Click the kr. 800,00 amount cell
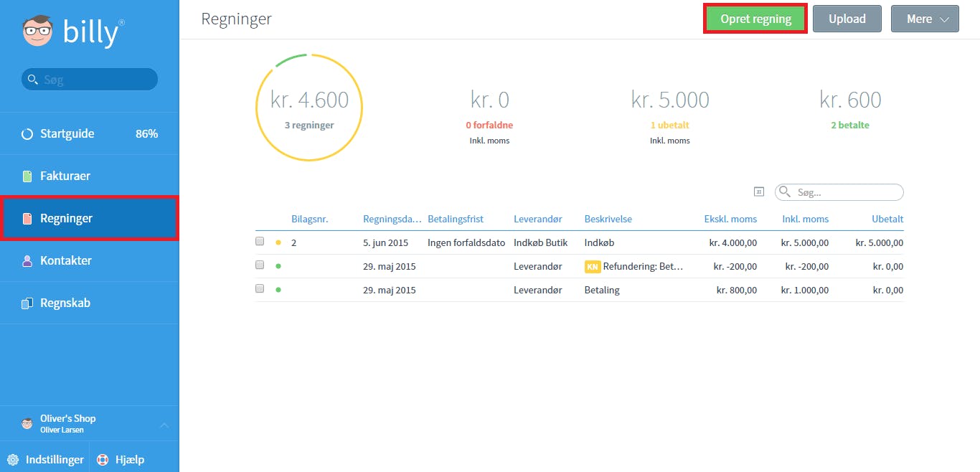The width and height of the screenshot is (980, 472). point(737,290)
